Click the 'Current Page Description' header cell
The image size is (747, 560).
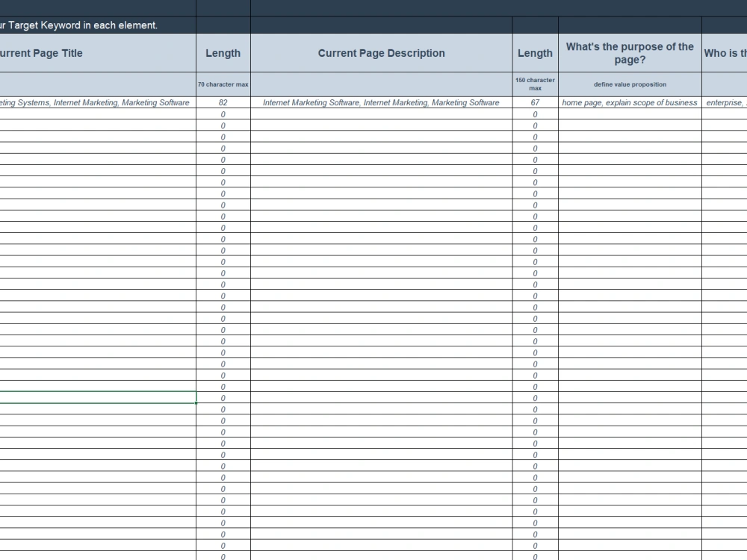tap(381, 53)
